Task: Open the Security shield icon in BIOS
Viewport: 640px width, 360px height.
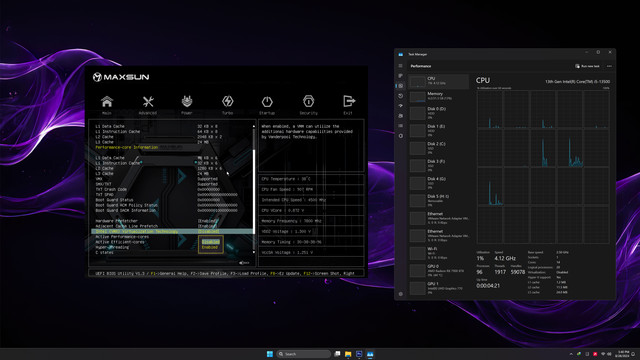Action: point(309,101)
